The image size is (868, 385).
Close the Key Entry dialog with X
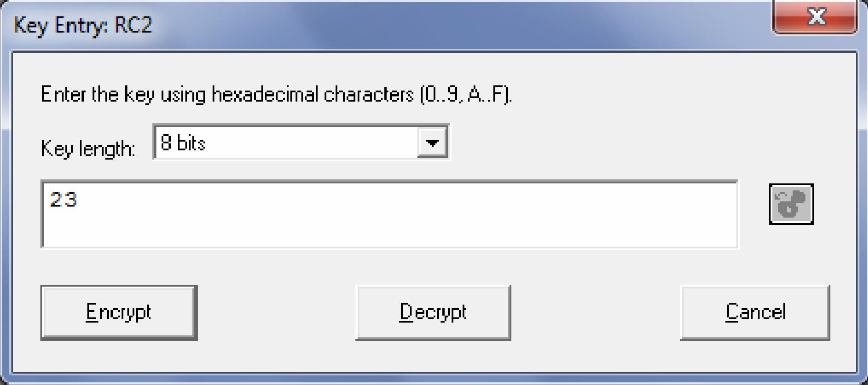[815, 17]
